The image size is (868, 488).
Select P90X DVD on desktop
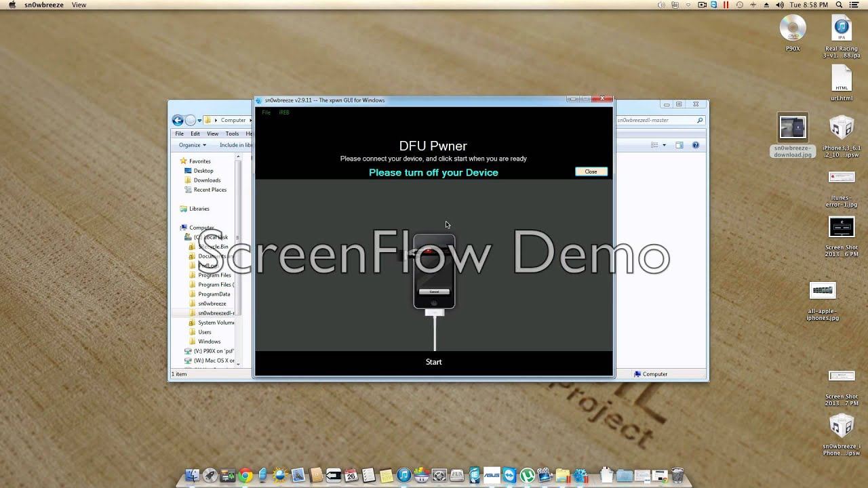[793, 34]
